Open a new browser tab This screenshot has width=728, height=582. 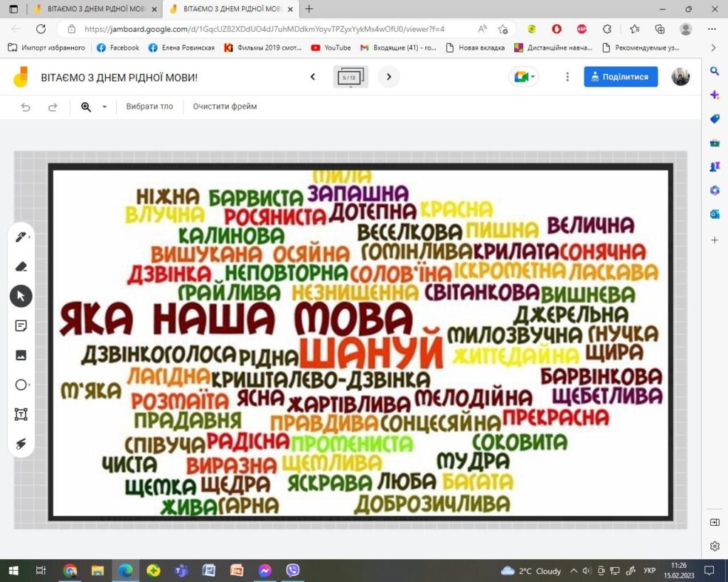pos(309,9)
